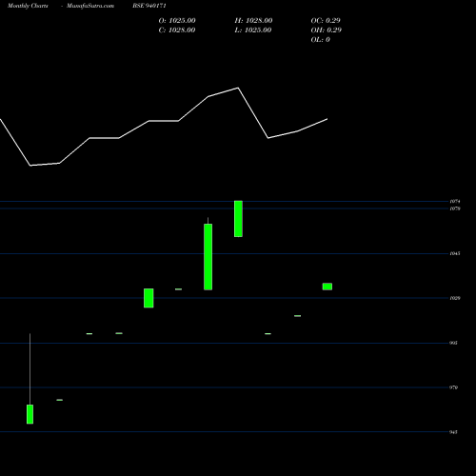Click the "OH: 0.29" reading
The height and width of the screenshot is (476, 476).
[327, 30]
